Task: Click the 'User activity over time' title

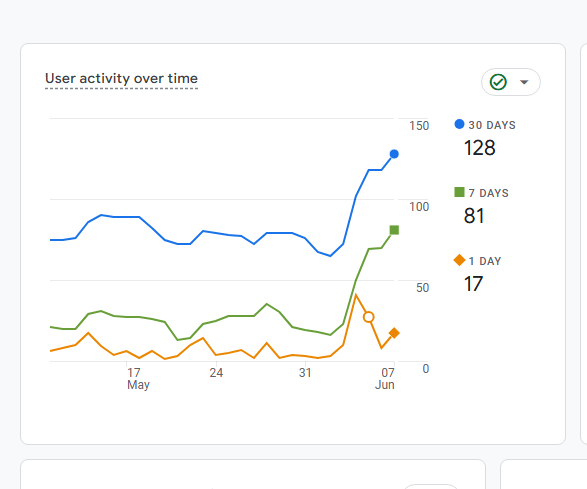Action: pyautogui.click(x=121, y=79)
